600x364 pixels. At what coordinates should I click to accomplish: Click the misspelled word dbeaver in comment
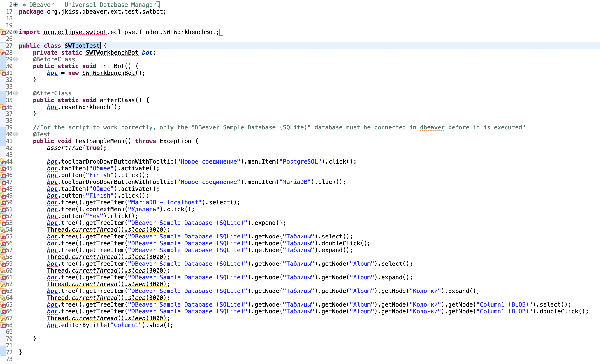(x=432, y=127)
